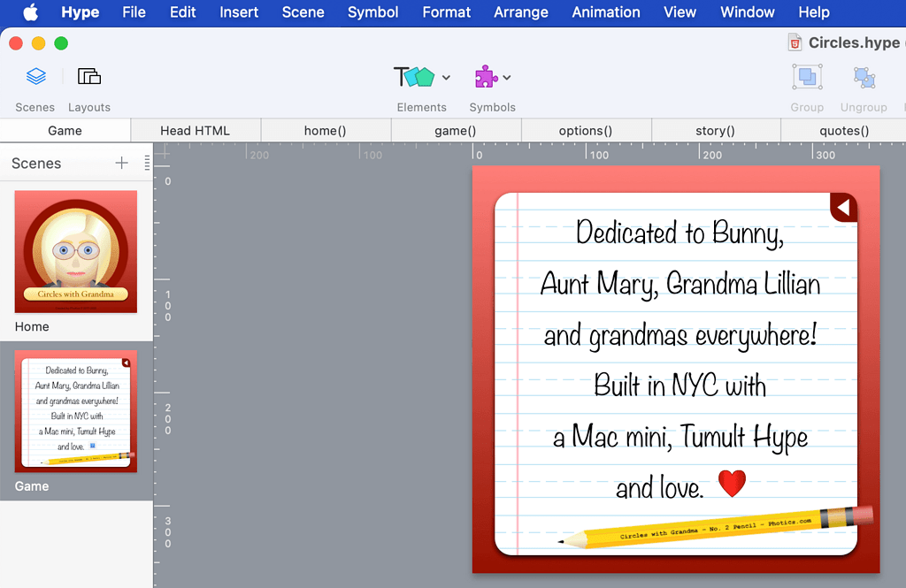Click the back arrow on the notepad

click(843, 207)
